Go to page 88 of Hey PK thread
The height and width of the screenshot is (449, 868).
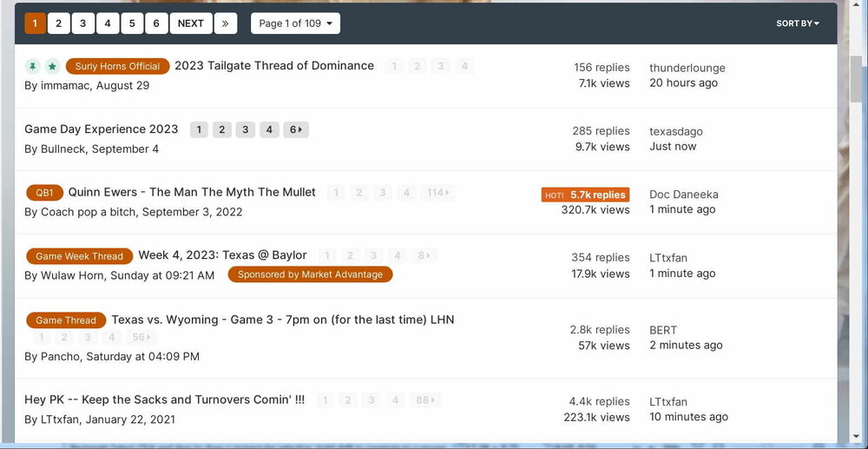pos(426,400)
